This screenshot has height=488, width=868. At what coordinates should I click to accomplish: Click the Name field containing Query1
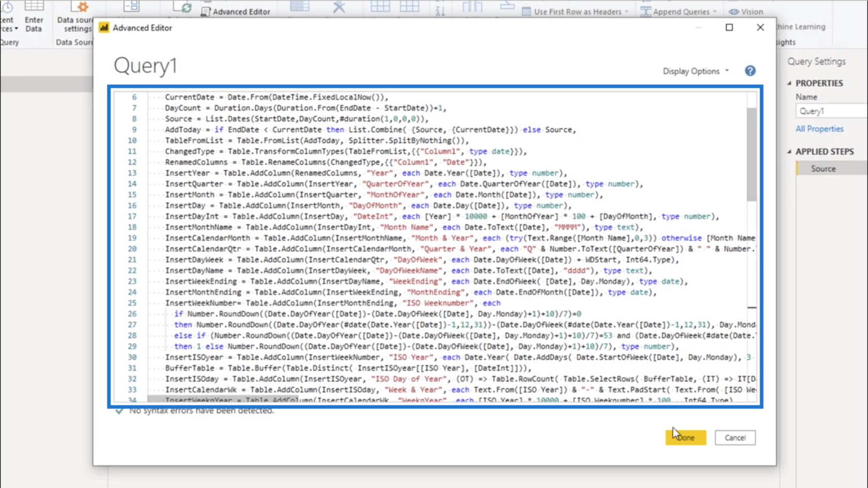(x=831, y=111)
